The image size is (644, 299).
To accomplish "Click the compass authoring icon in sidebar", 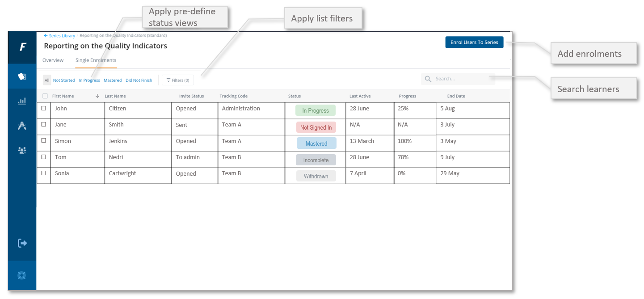I will tap(22, 126).
